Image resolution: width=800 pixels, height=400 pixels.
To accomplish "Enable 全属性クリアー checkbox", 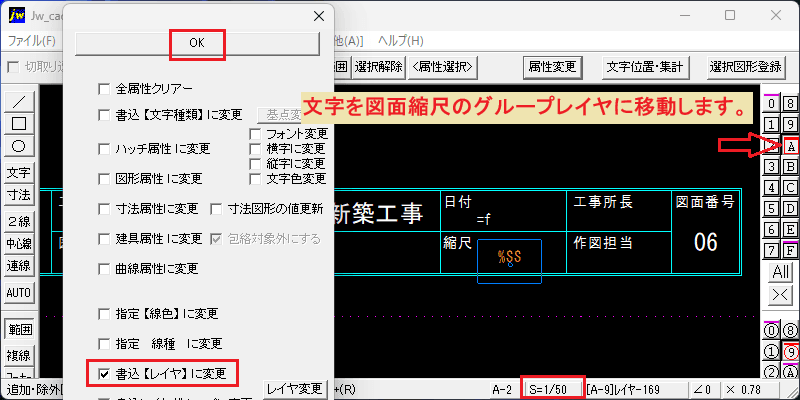I will [104, 89].
